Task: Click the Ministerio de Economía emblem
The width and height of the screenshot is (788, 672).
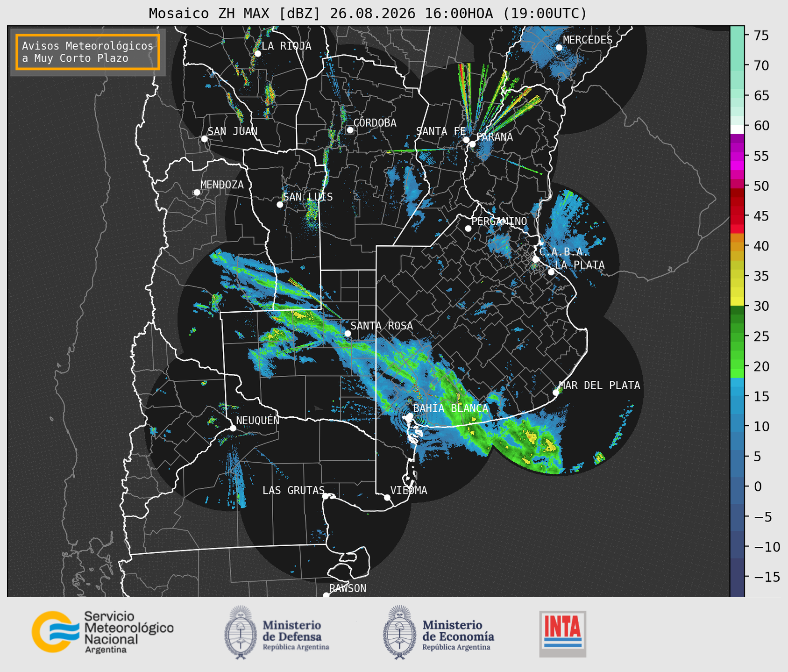Action: [399, 632]
